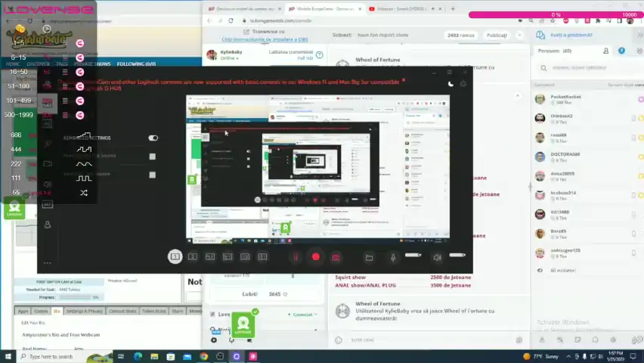The image size is (644, 363).
Task: Tick the first checkbox under Advanced Settings
Action: pos(153,157)
